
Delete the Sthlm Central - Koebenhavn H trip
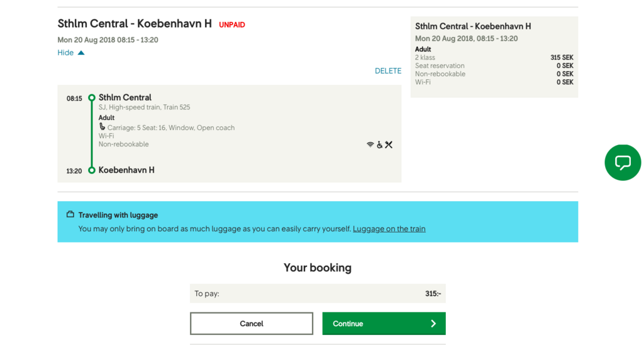tap(387, 71)
